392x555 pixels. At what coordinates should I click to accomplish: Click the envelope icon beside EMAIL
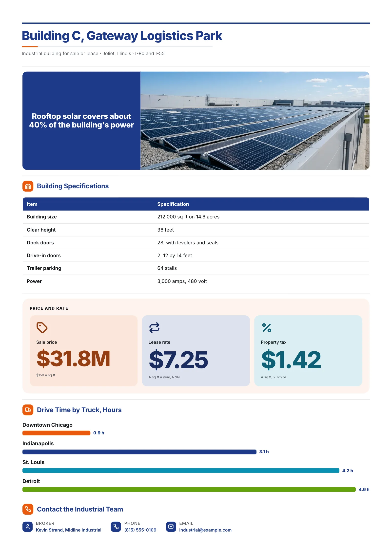click(171, 527)
